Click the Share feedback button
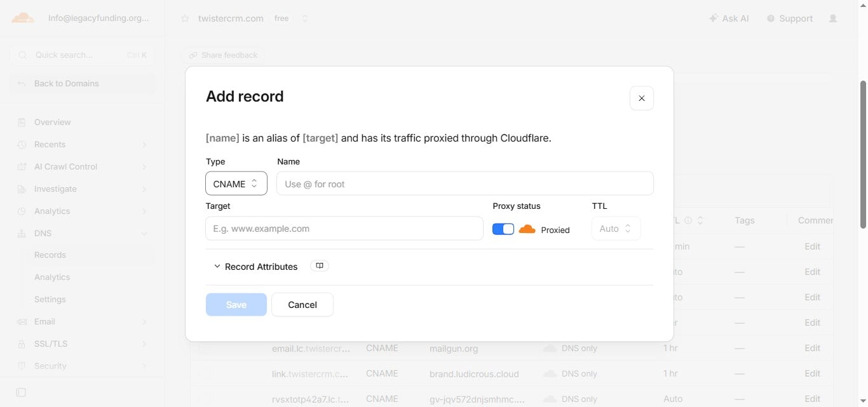The height and width of the screenshot is (407, 868). coord(223,55)
